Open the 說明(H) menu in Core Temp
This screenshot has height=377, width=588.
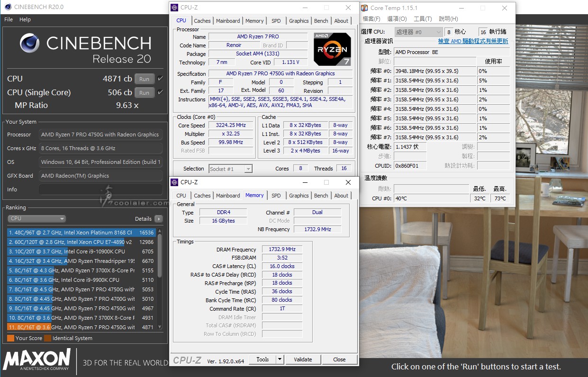[x=448, y=19]
